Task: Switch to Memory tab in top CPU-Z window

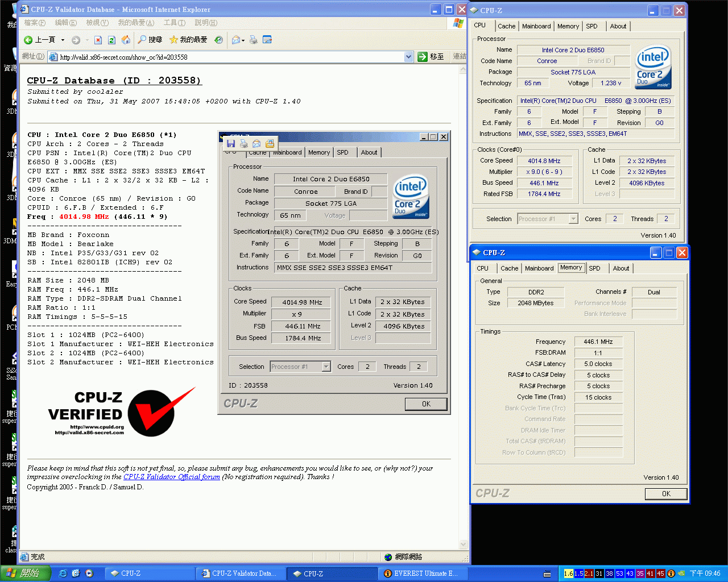Action: [x=568, y=26]
